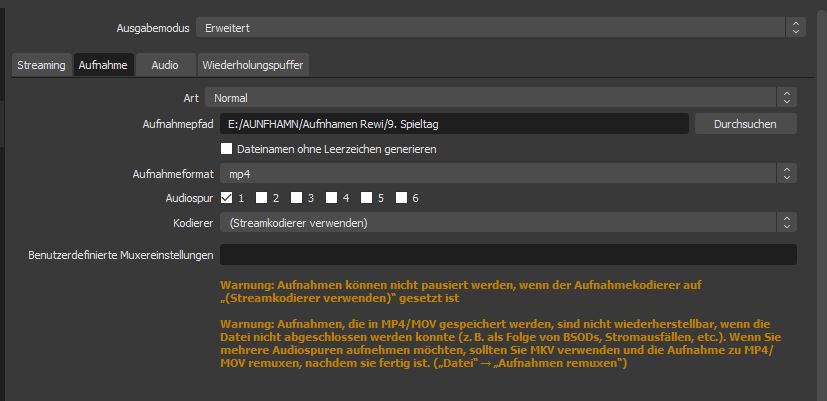Focus the Benutzerdefinierte Muxereinstellungen input field

(x=508, y=255)
